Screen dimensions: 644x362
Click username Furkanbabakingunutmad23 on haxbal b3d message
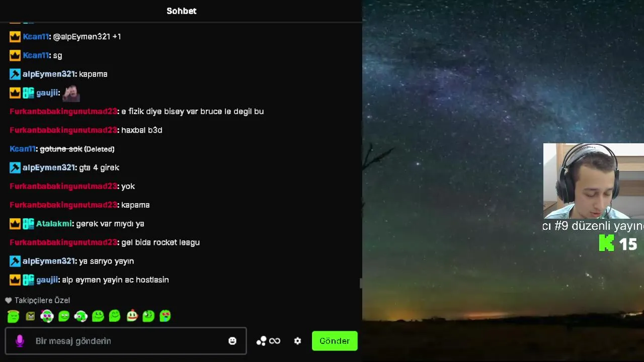coord(63,130)
